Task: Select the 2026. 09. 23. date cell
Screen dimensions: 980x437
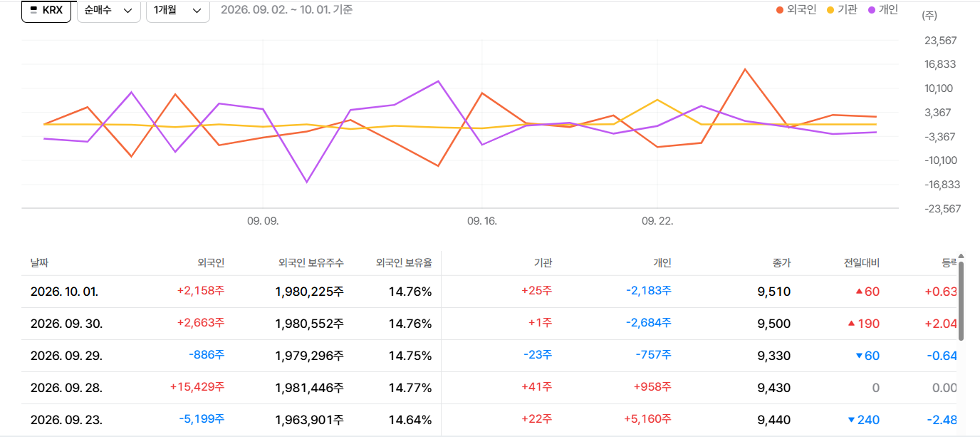Action: [x=66, y=420]
